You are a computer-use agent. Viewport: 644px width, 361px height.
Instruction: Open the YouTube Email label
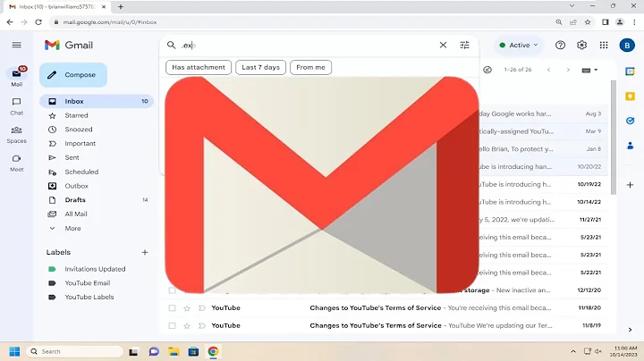tap(88, 283)
